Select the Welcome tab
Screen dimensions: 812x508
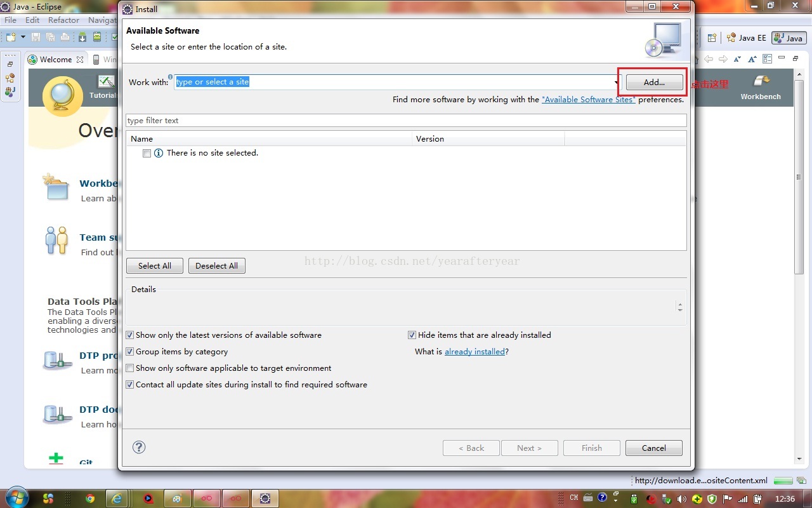click(x=56, y=59)
